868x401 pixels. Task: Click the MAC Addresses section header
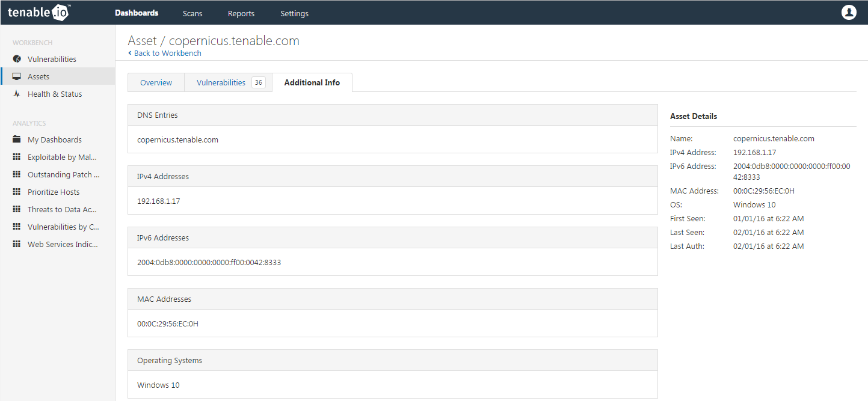pyautogui.click(x=393, y=299)
